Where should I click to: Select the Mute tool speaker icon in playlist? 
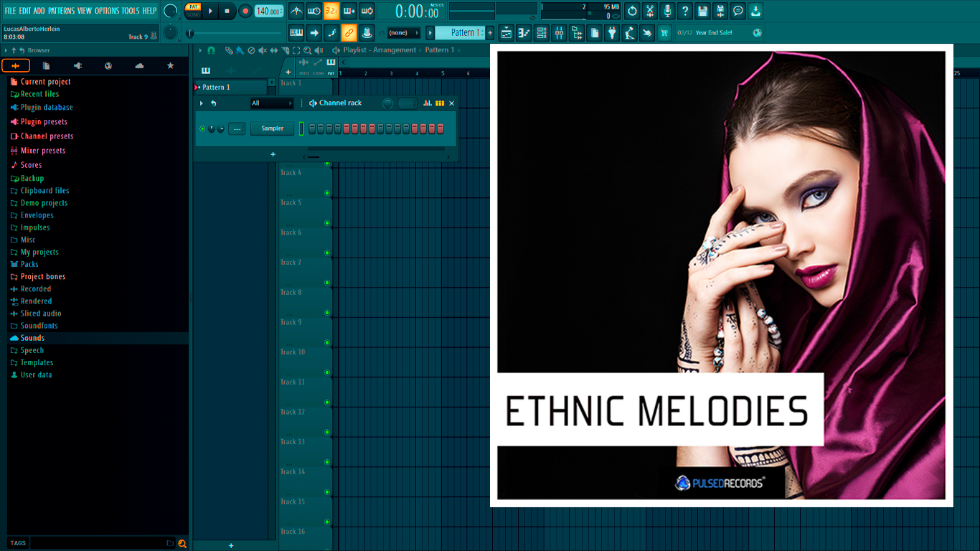tap(263, 50)
